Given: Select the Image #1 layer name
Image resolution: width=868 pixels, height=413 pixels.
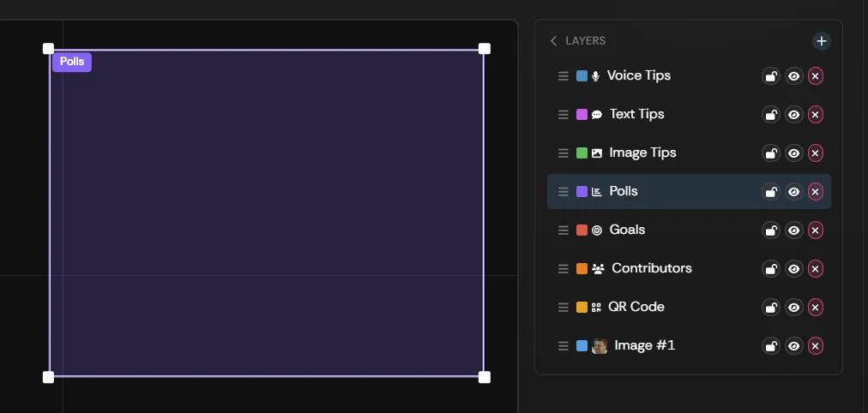Looking at the screenshot, I should [x=645, y=345].
